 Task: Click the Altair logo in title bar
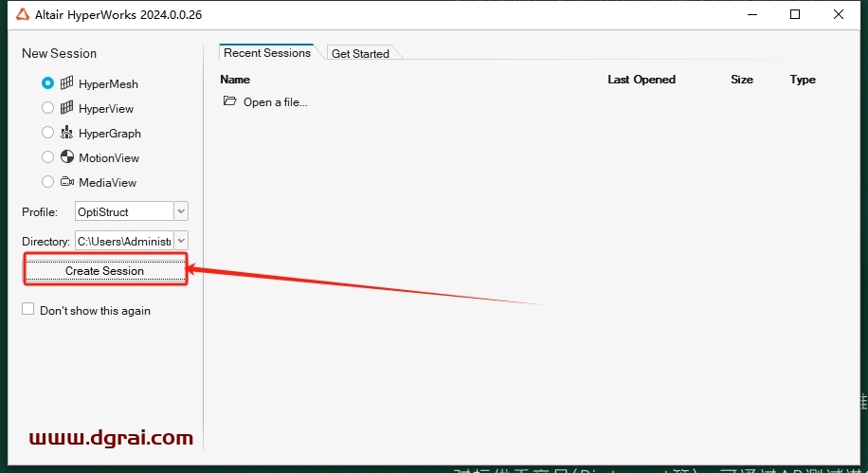(23, 14)
